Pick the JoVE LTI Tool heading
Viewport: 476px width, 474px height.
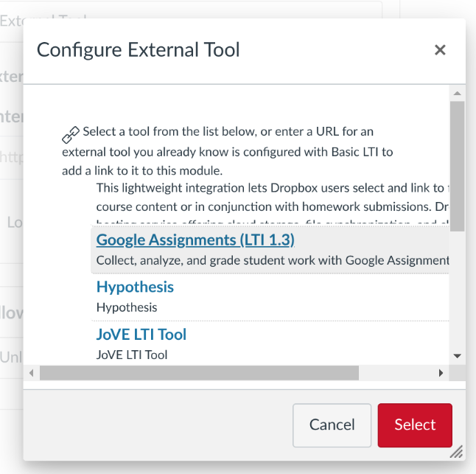141,334
